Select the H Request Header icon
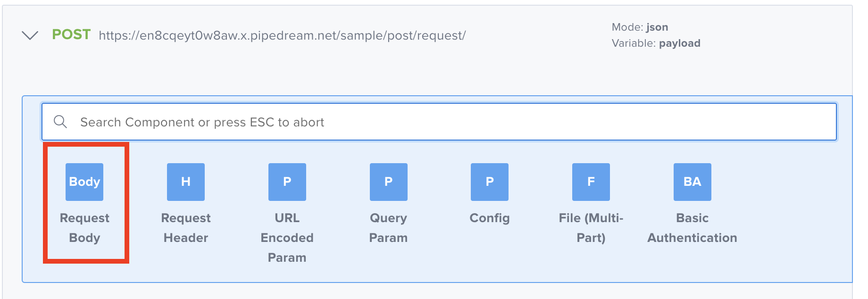The image size is (868, 299). pos(186,182)
